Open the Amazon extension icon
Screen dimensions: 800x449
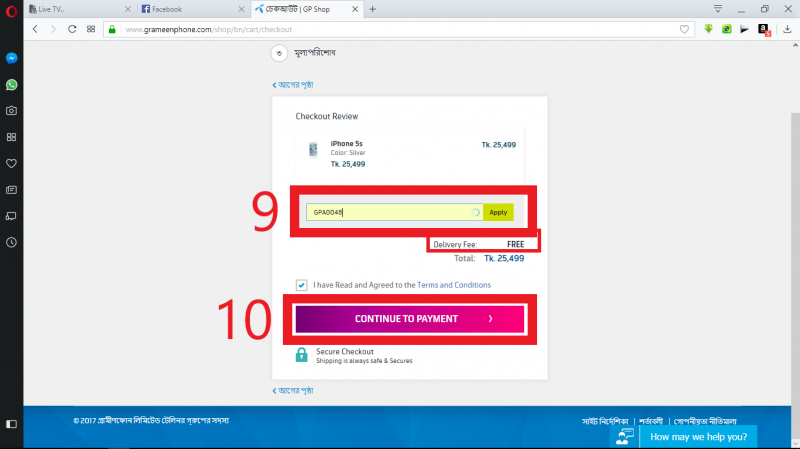click(764, 30)
